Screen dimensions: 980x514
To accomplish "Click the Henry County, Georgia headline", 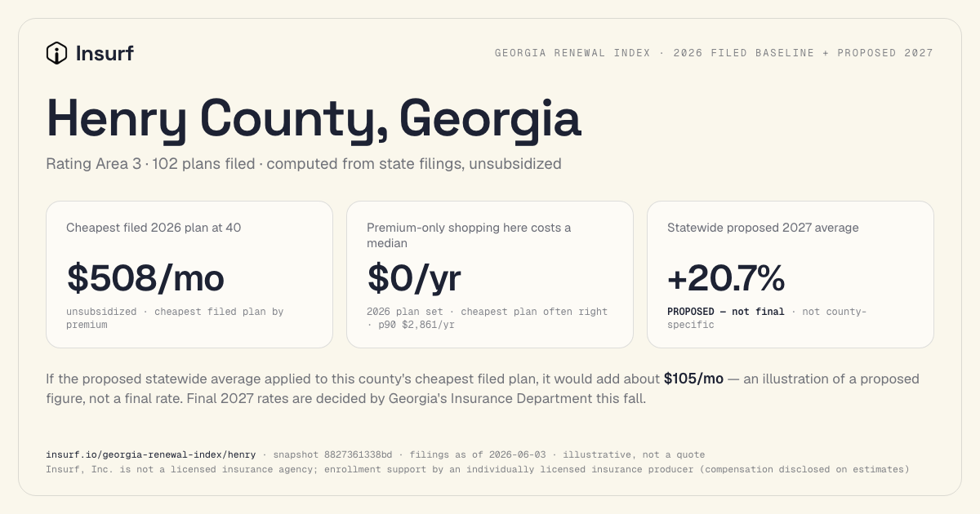I will (314, 117).
